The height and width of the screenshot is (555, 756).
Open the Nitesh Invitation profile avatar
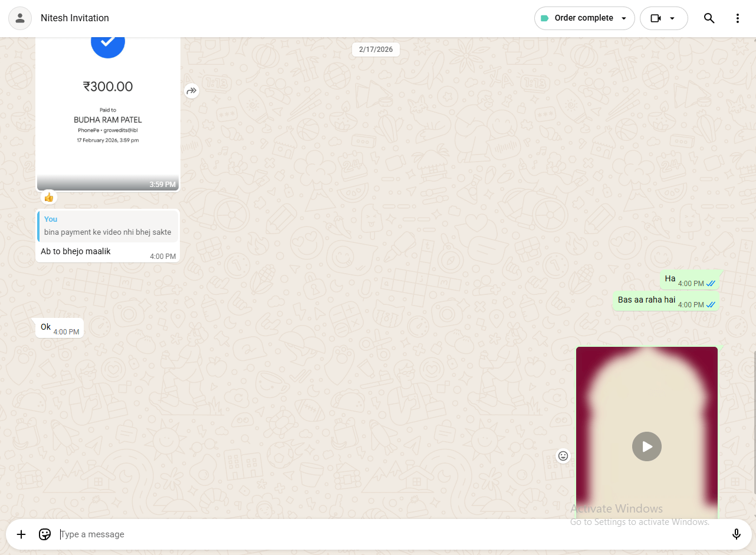tap(20, 18)
